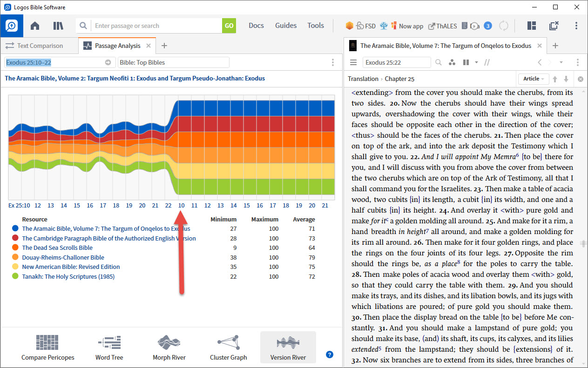This screenshot has height=368, width=588.
Task: Open the FSD shortcut
Action: coord(366,26)
